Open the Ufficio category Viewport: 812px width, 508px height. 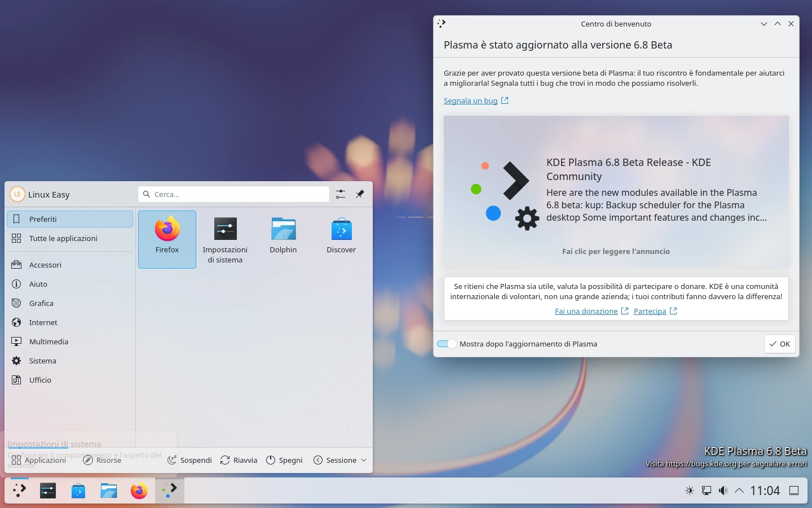tap(70, 380)
